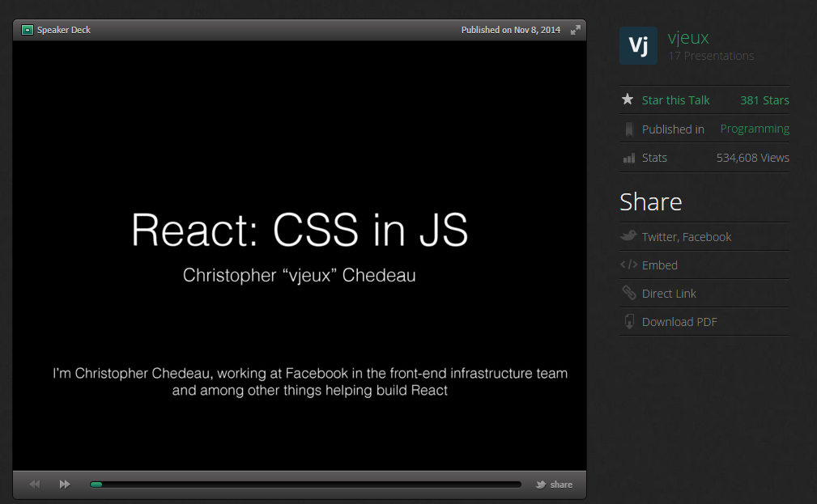Click the chain link icon
Image resolution: width=817 pixels, height=504 pixels.
[629, 293]
